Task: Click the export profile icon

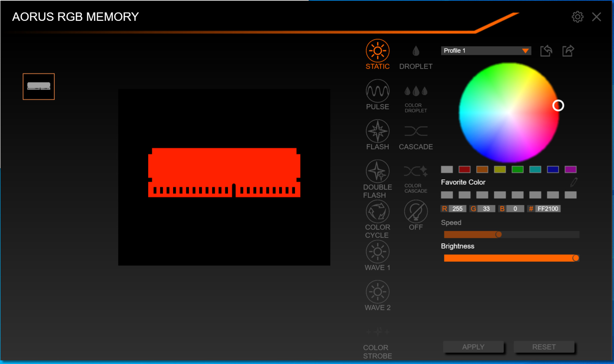Action: click(568, 50)
